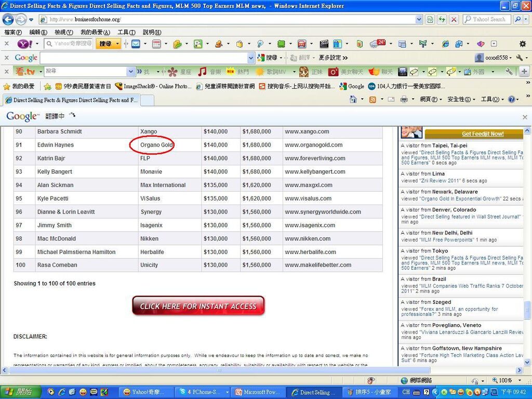Screen dimensions: 532x399
Task: Close the Google translate bar with X
Action: (x=525, y=117)
